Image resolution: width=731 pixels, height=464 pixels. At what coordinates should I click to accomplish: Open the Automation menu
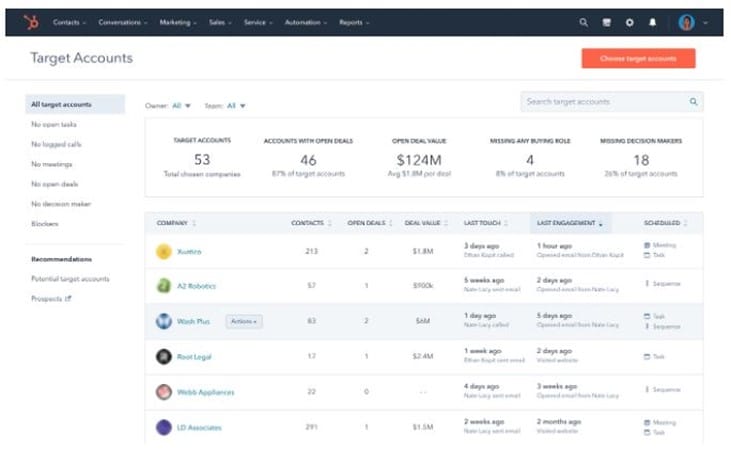306,22
